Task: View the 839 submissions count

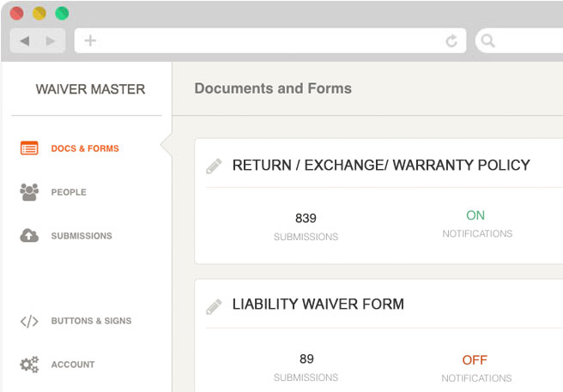Action: pyautogui.click(x=306, y=218)
